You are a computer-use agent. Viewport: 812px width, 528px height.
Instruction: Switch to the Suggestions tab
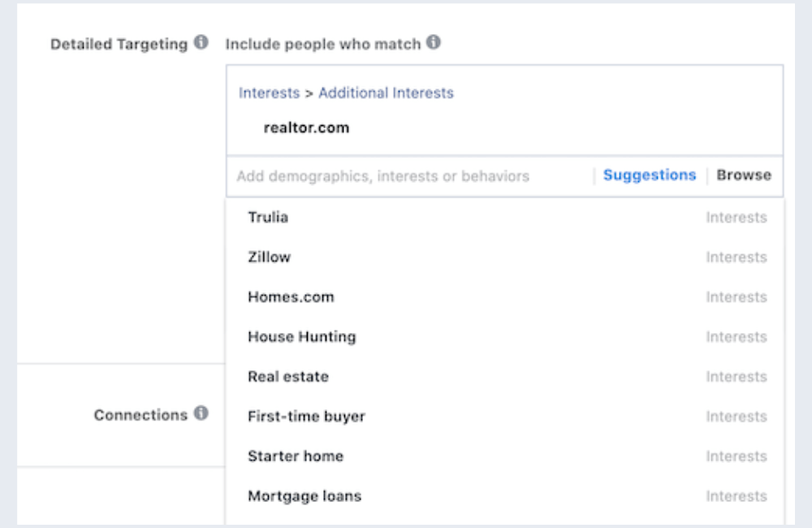(649, 174)
